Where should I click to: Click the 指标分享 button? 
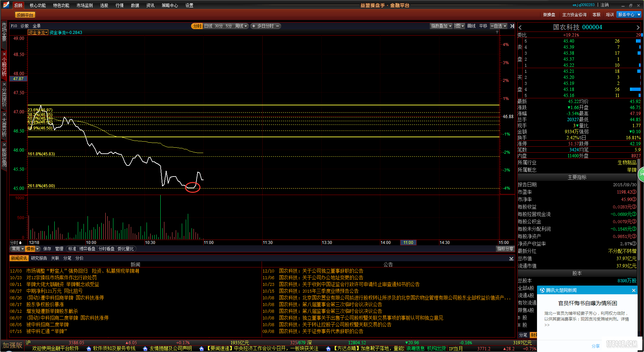click(505, 249)
